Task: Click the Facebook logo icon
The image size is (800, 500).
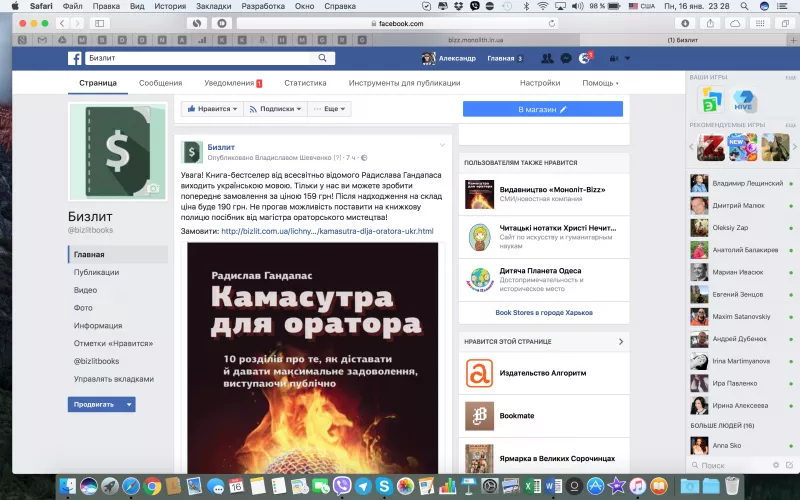Action: 74,58
